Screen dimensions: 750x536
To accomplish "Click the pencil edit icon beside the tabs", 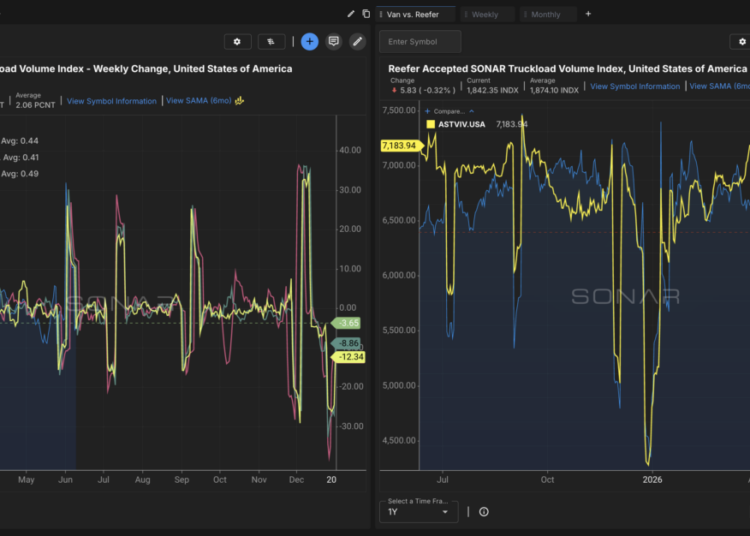I will click(351, 14).
